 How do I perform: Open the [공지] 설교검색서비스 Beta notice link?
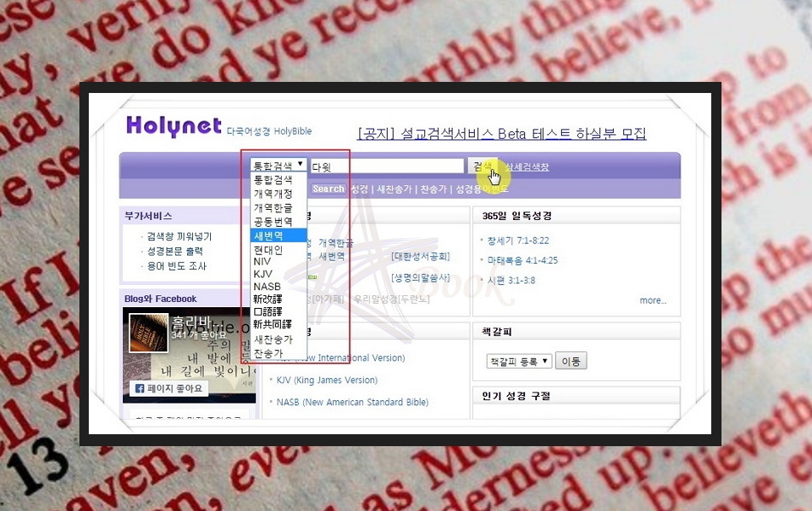click(502, 134)
